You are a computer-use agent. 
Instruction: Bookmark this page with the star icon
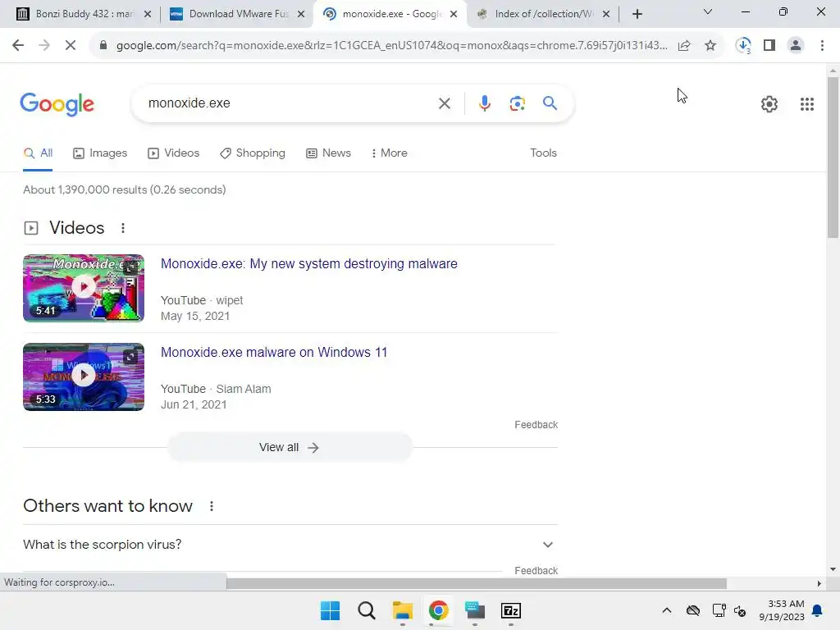click(x=710, y=46)
